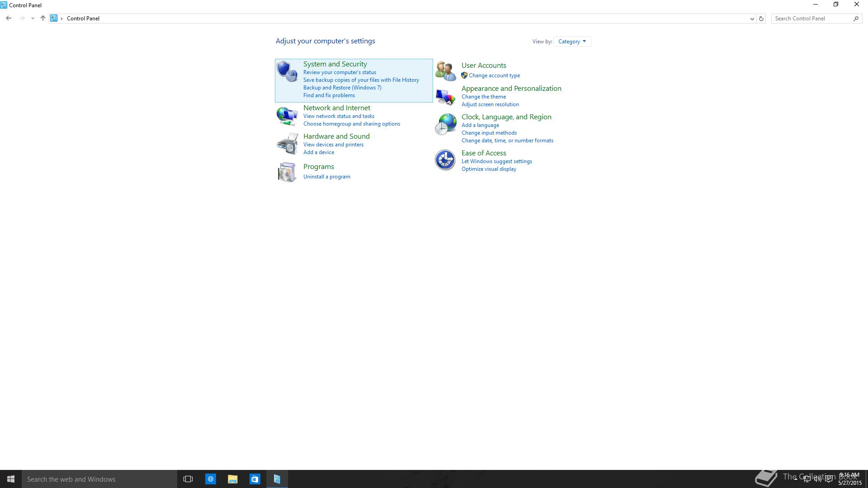Click the Control Panel breadcrumb in address bar
The image size is (868, 488).
tap(83, 19)
